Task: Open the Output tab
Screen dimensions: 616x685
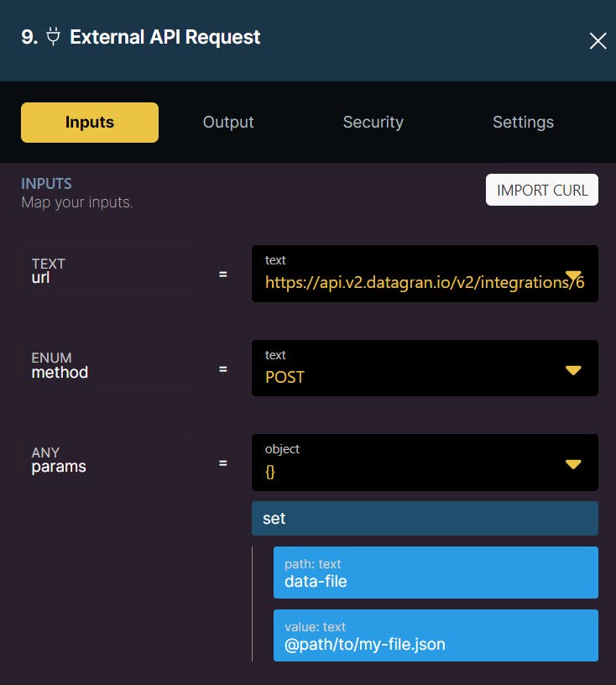Action: (x=228, y=123)
